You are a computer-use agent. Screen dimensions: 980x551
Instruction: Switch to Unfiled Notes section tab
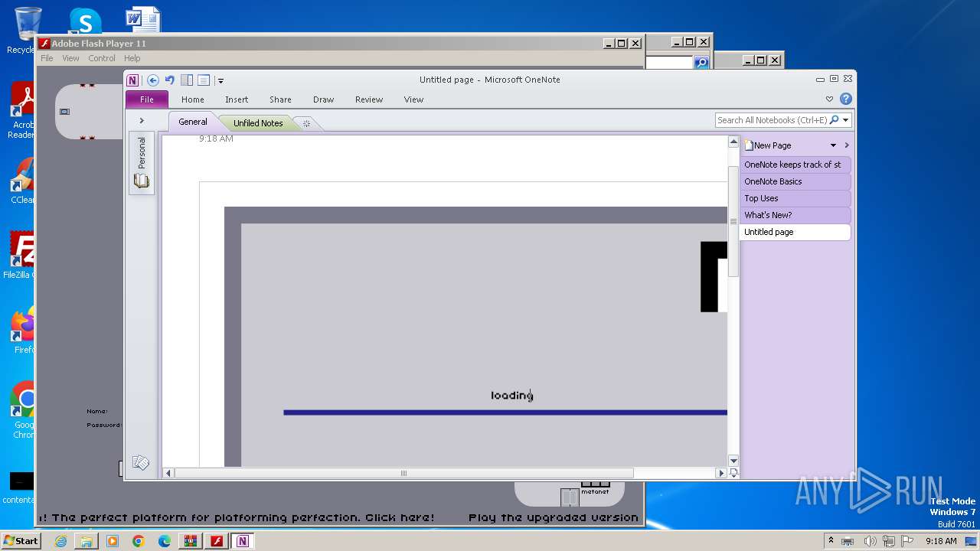pyautogui.click(x=258, y=122)
